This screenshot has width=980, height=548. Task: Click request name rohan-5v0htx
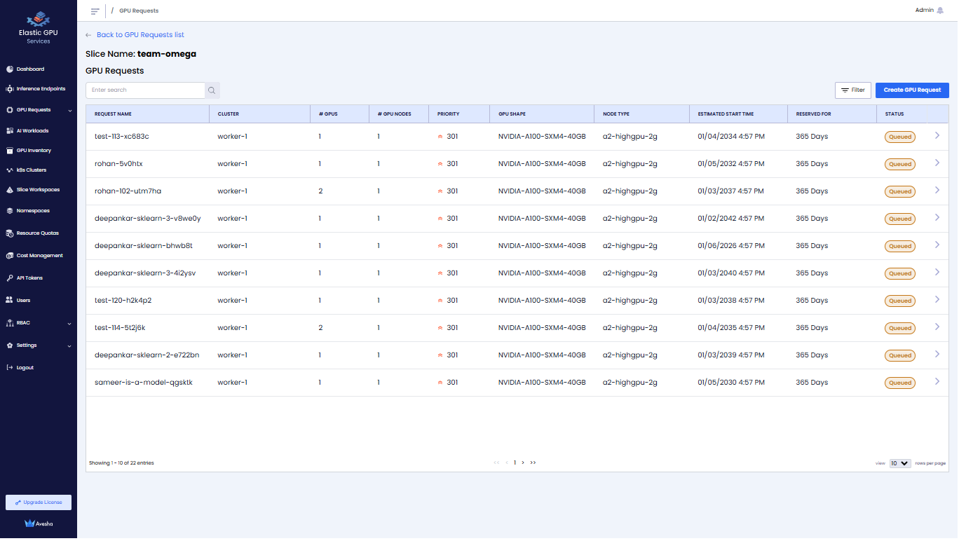pos(118,164)
